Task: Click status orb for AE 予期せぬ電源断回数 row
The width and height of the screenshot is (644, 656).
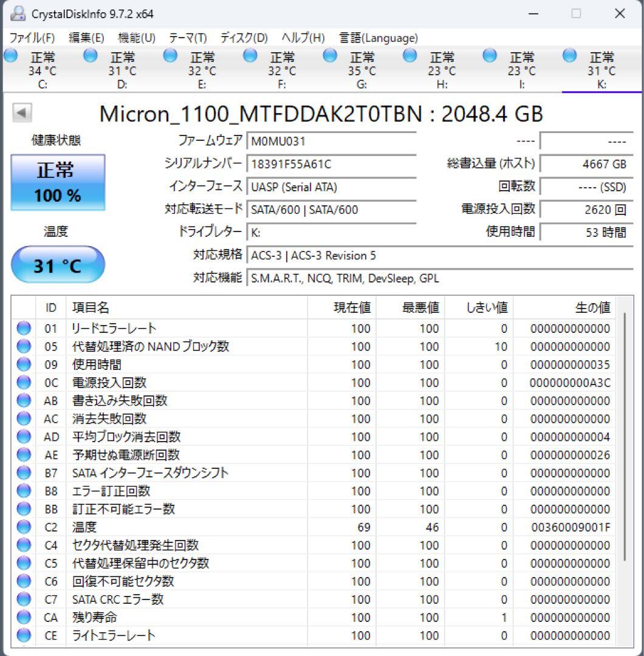Action: coord(24,455)
